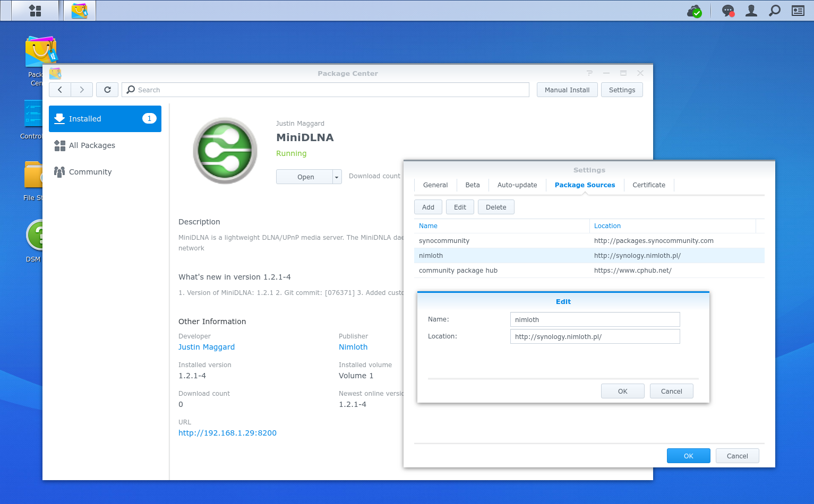This screenshot has height=504, width=814.
Task: Open cloud sync status icon in taskbar
Action: pyautogui.click(x=695, y=11)
